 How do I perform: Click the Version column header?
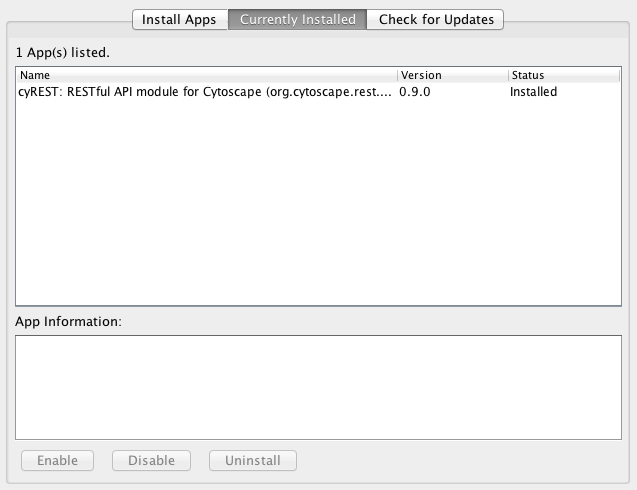(453, 75)
